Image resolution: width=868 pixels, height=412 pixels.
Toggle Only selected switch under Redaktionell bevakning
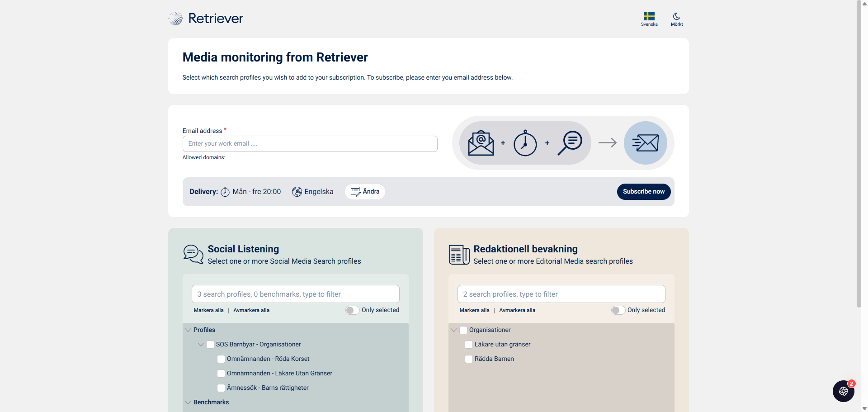(x=618, y=310)
